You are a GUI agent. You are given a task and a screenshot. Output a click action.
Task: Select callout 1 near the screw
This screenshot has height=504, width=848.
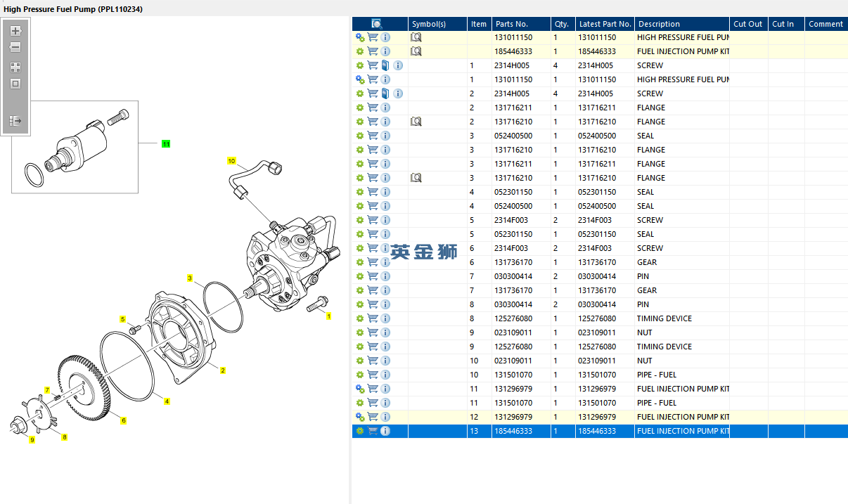pos(328,316)
